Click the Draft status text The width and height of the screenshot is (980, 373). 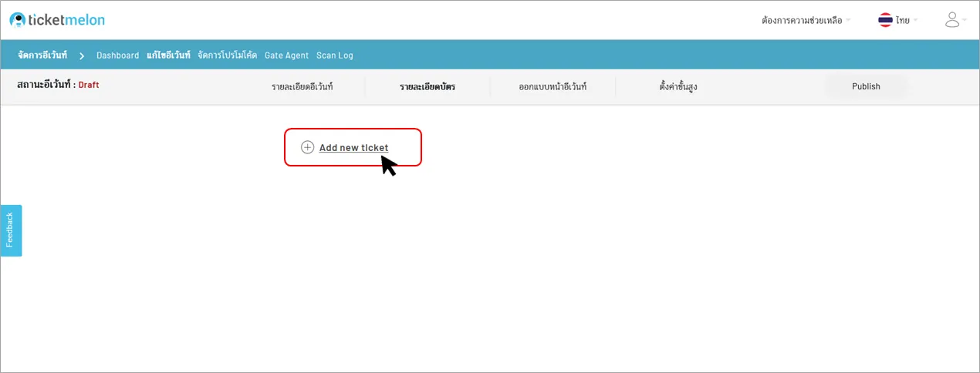click(x=89, y=85)
